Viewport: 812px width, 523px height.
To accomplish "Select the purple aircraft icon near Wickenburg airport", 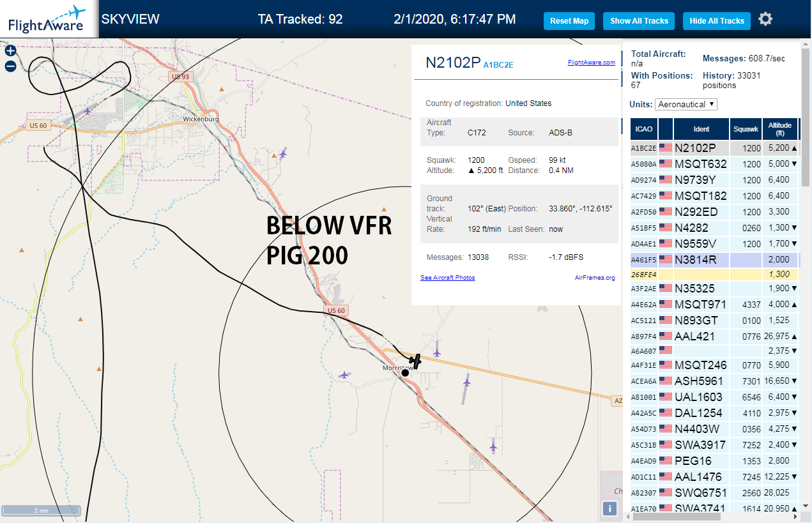I will tap(88, 111).
